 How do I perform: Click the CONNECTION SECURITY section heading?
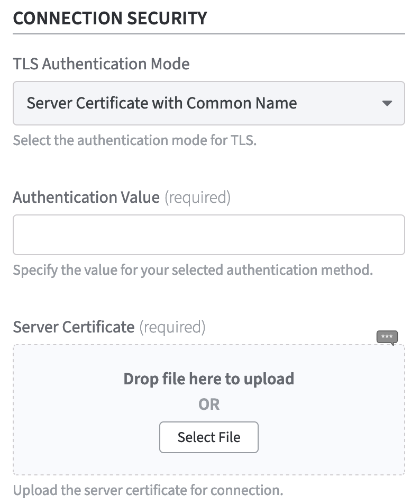(x=110, y=17)
